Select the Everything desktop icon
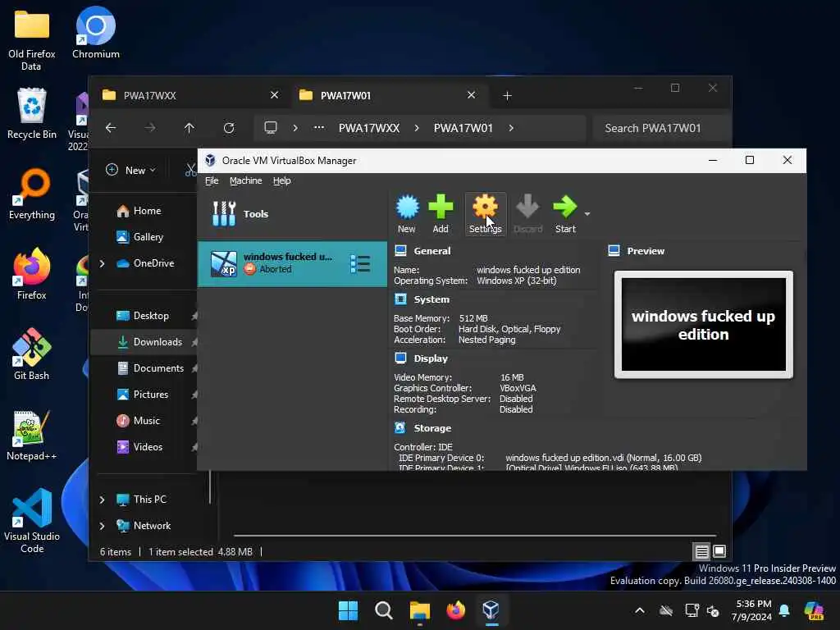Screen dimensions: 840x630 [x=32, y=194]
